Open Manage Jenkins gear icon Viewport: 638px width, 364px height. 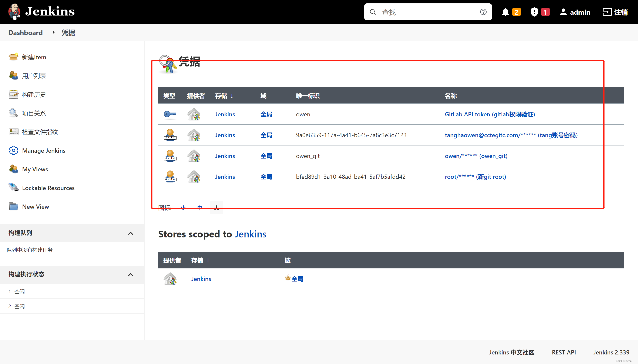coord(13,150)
